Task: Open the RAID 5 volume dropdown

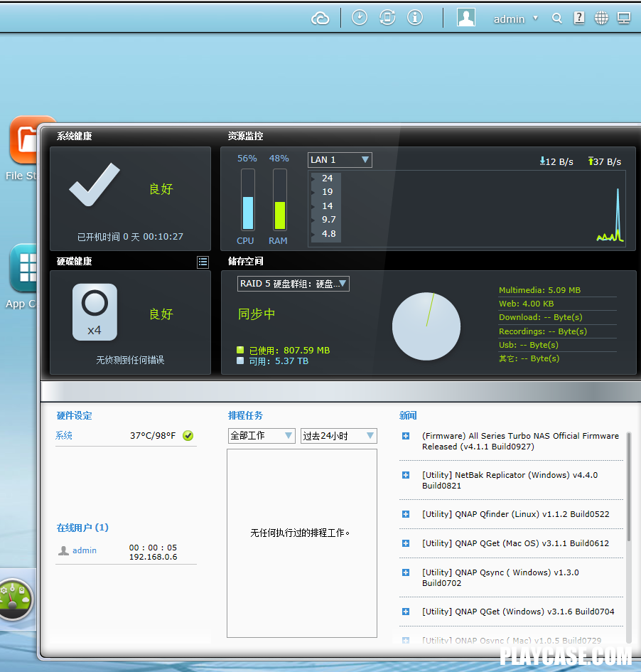Action: click(293, 284)
